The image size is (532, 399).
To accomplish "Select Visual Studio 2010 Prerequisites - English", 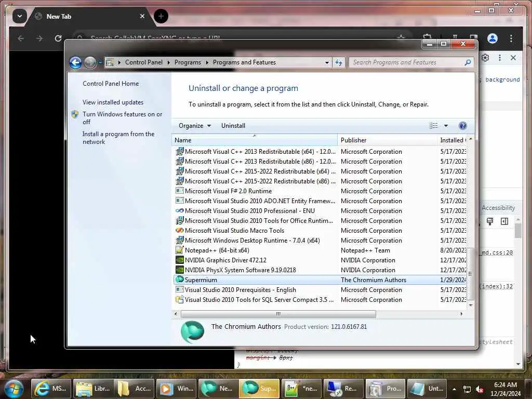I will click(320, 290).
